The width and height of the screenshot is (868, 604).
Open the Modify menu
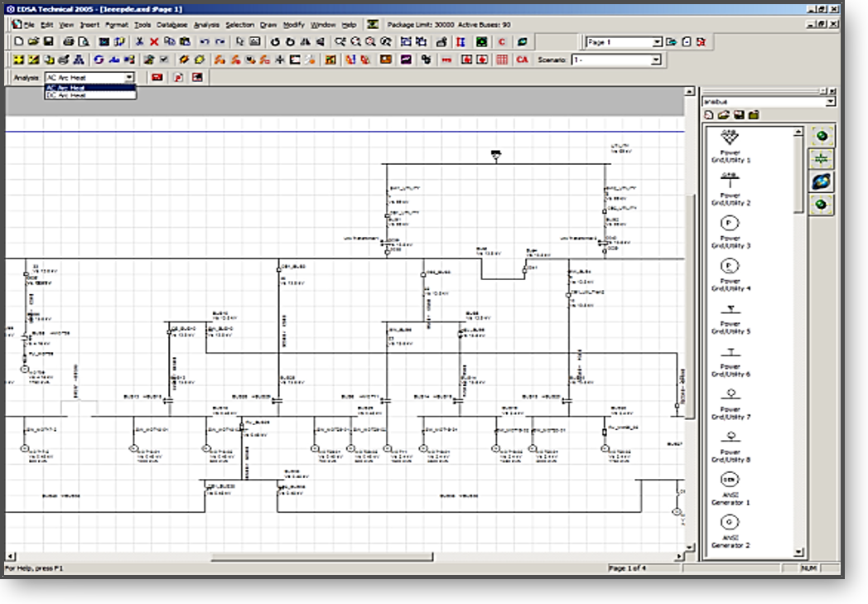coord(294,25)
